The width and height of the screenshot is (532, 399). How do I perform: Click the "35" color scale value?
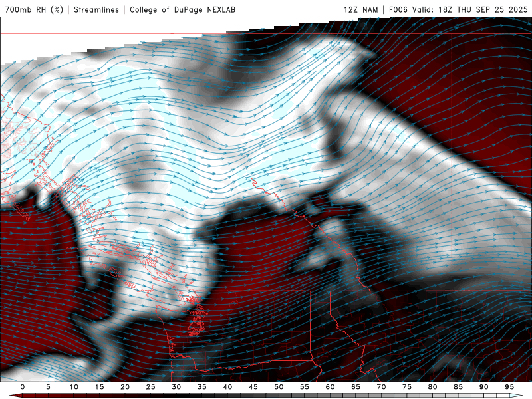tap(202, 387)
